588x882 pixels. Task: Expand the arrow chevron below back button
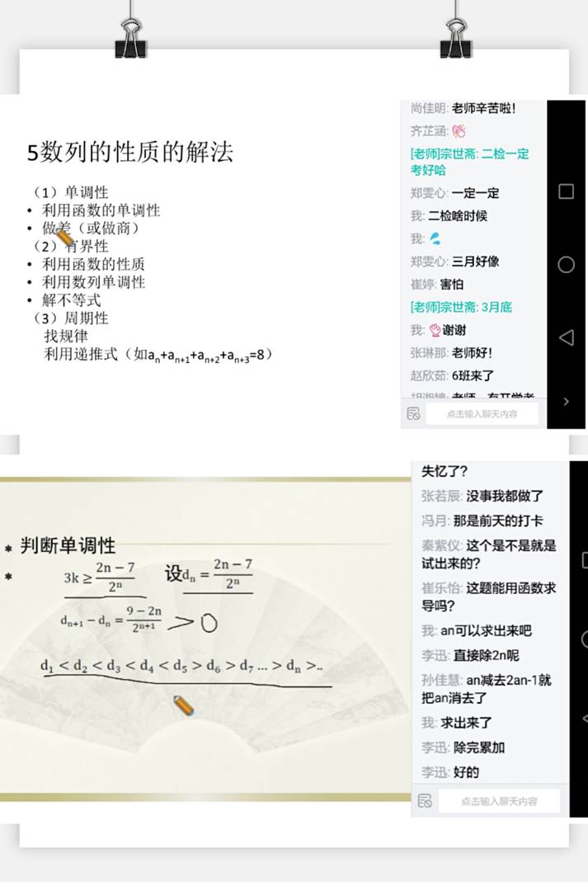point(566,402)
